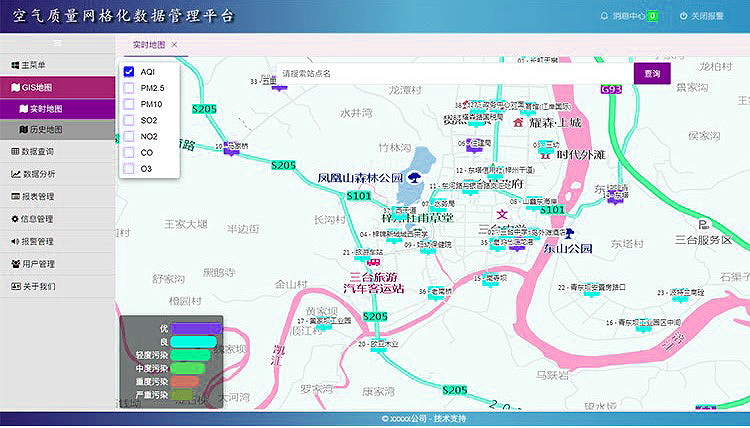Tick the O3 checkbox

129,169
